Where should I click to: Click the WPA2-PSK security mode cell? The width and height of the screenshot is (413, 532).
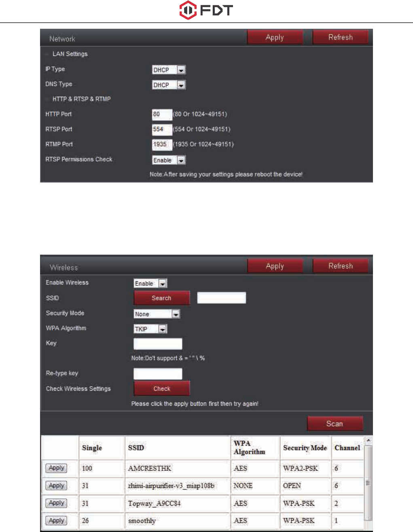coord(305,468)
